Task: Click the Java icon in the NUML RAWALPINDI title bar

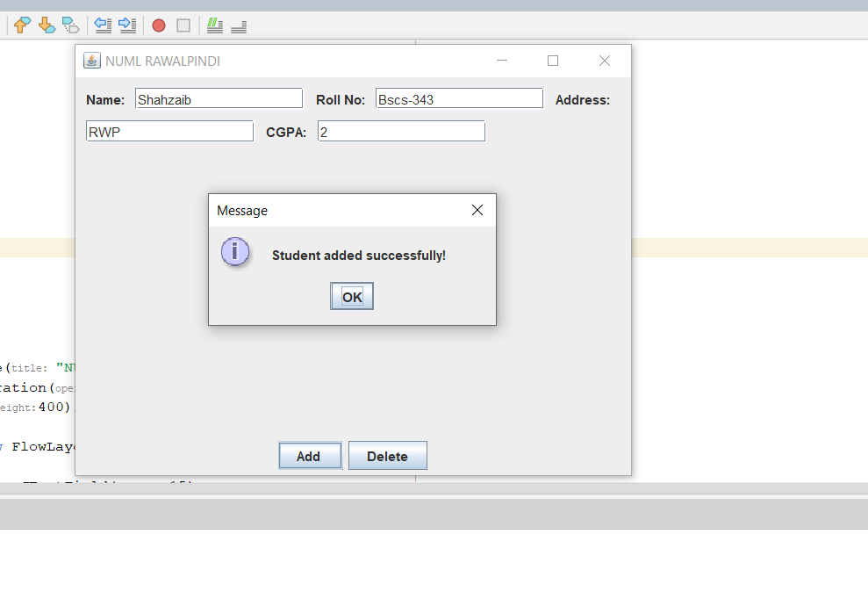Action: tap(92, 61)
